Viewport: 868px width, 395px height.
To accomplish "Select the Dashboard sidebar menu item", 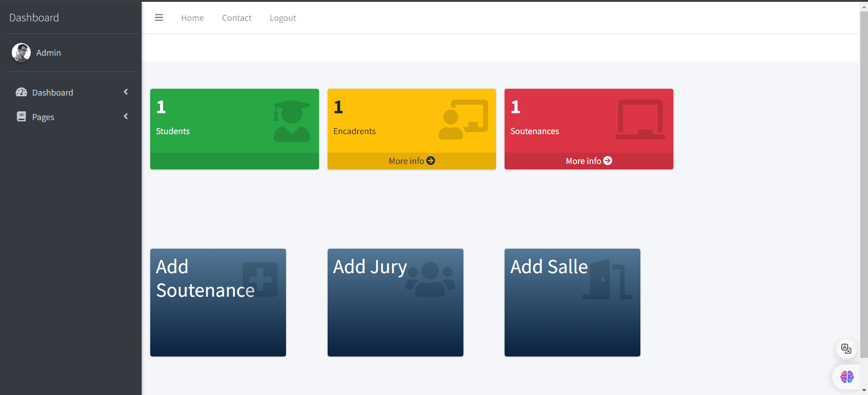I will pos(71,92).
